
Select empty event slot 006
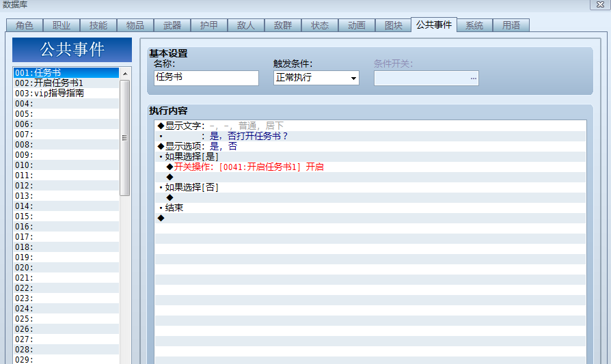(66, 124)
